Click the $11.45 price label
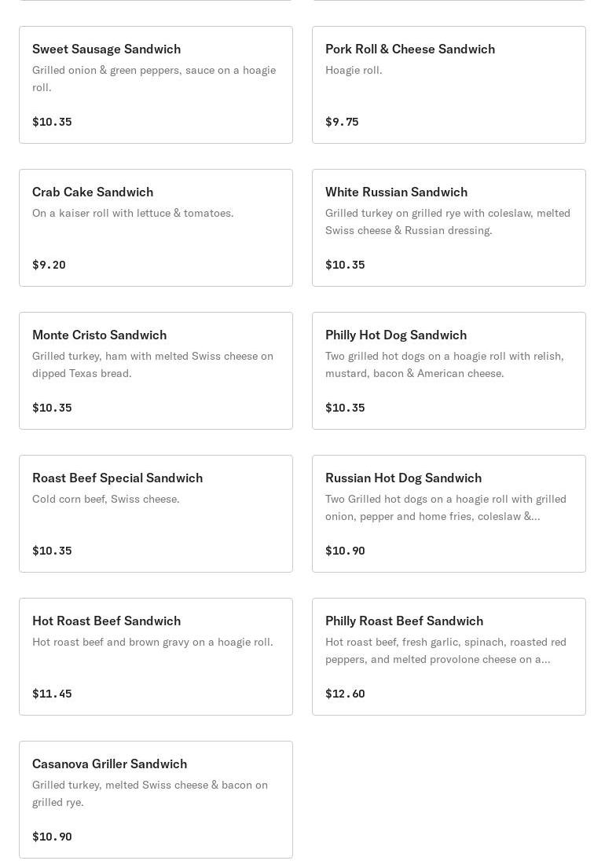 (x=52, y=694)
